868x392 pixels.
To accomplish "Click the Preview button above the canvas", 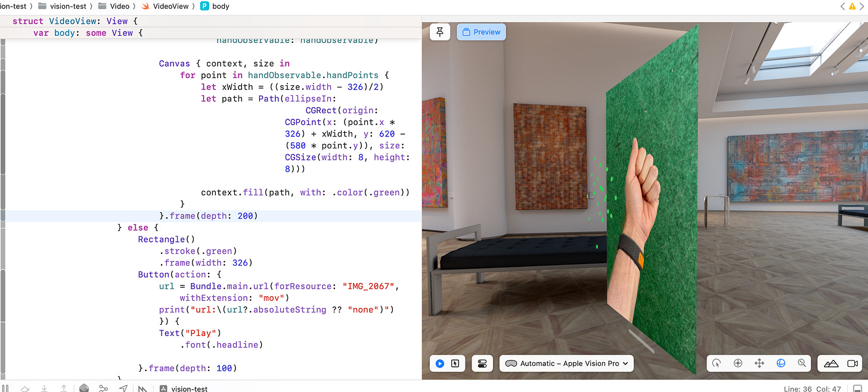I will 481,32.
